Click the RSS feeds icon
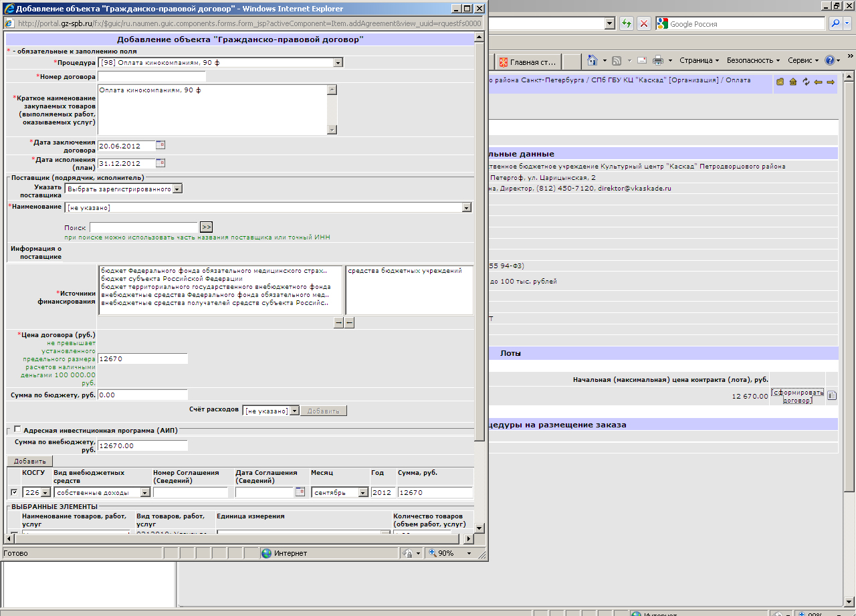The height and width of the screenshot is (616, 856). (x=617, y=60)
